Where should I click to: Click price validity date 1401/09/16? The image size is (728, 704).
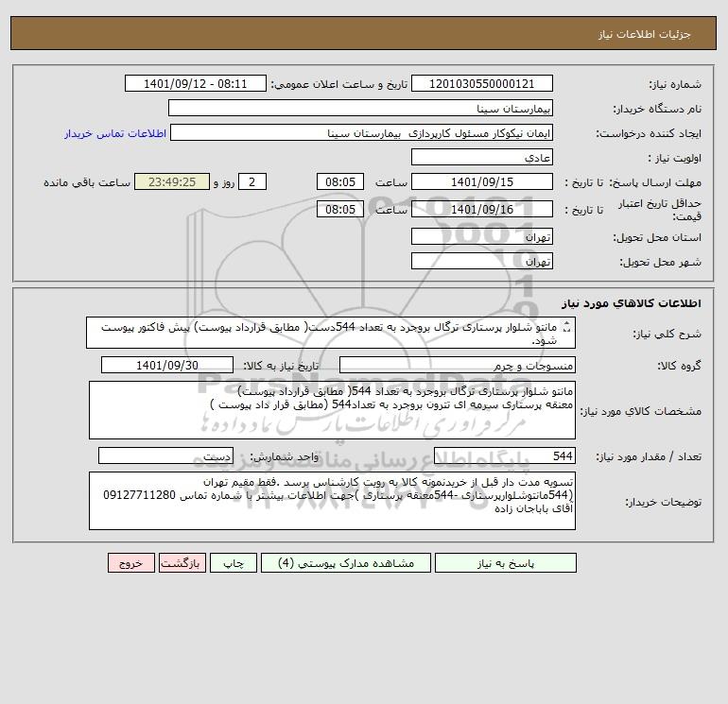(482, 209)
